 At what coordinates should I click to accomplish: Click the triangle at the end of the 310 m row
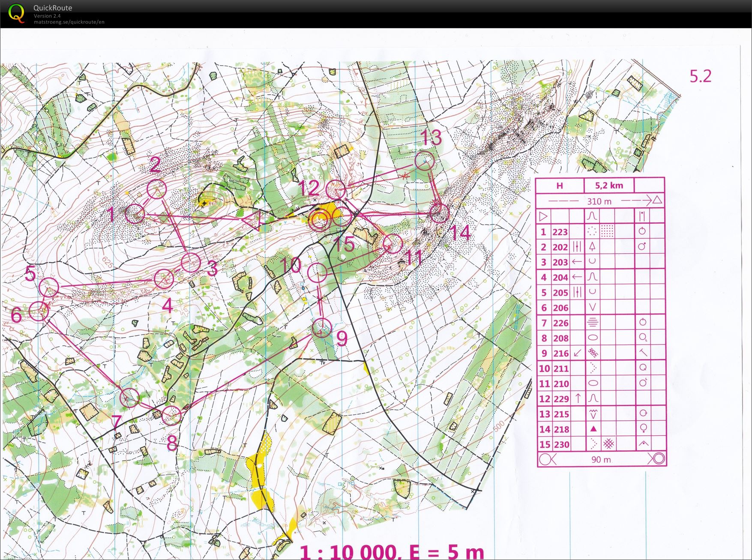pos(658,200)
